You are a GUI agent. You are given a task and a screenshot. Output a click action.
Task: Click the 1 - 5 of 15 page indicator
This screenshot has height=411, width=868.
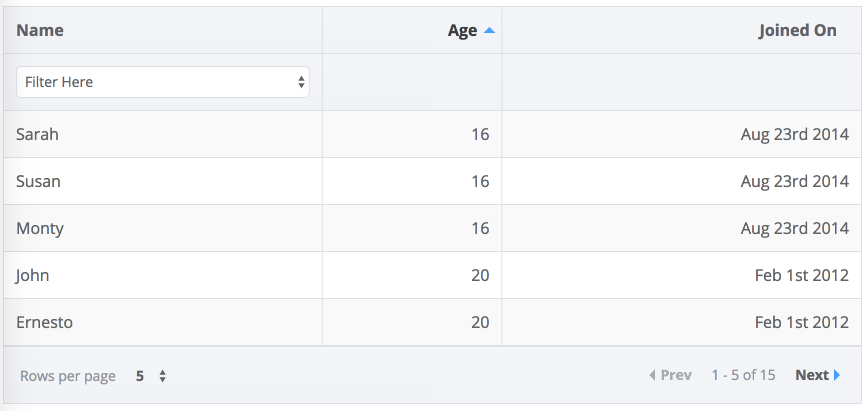pyautogui.click(x=743, y=375)
